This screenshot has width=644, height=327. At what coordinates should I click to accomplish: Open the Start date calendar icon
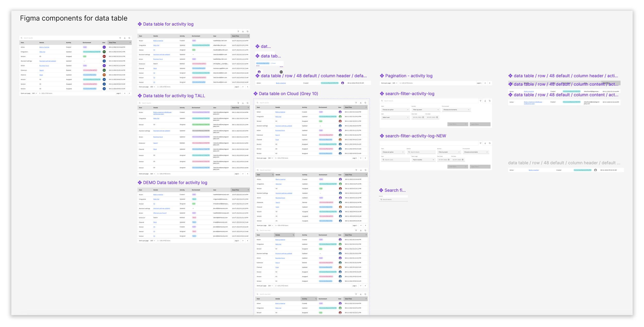423,117
